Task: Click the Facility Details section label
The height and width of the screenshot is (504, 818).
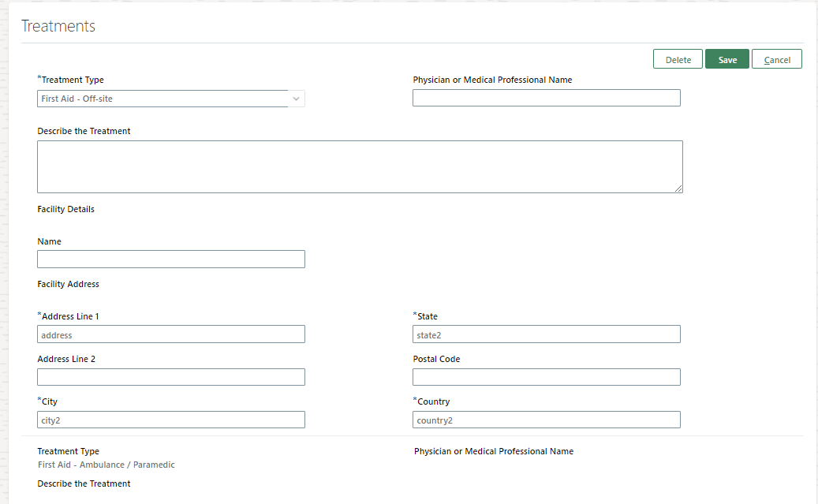Action: pyautogui.click(x=66, y=209)
